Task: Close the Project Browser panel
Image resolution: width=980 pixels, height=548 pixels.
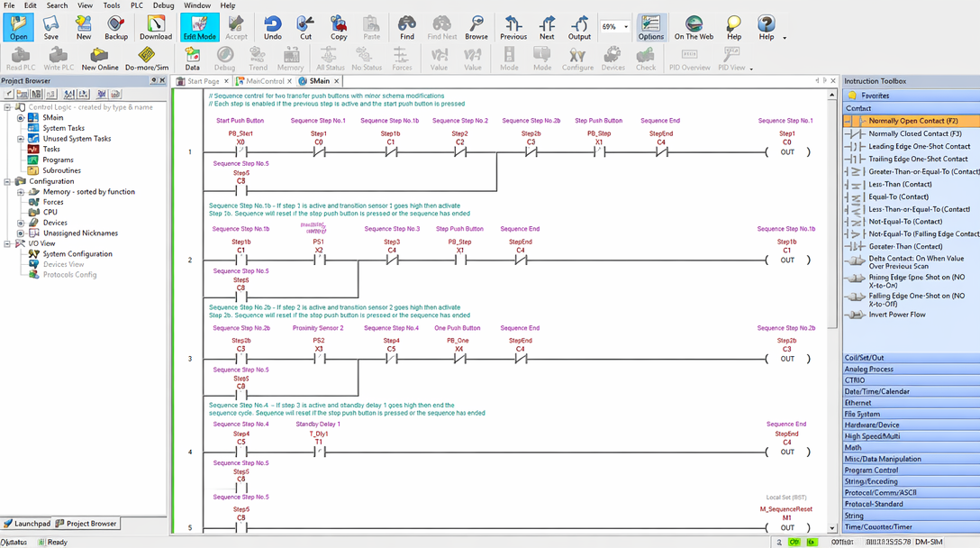Action: point(162,81)
